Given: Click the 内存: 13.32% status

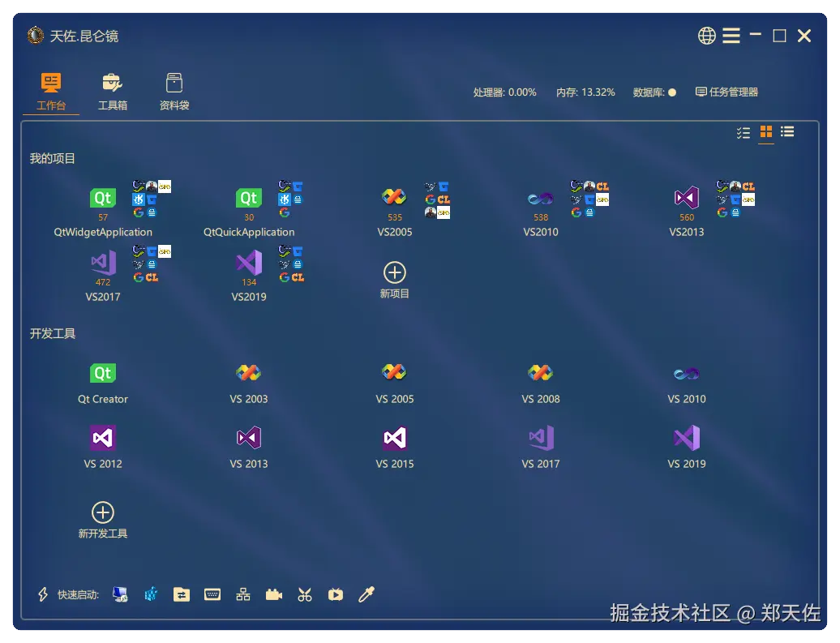Looking at the screenshot, I should (x=585, y=92).
